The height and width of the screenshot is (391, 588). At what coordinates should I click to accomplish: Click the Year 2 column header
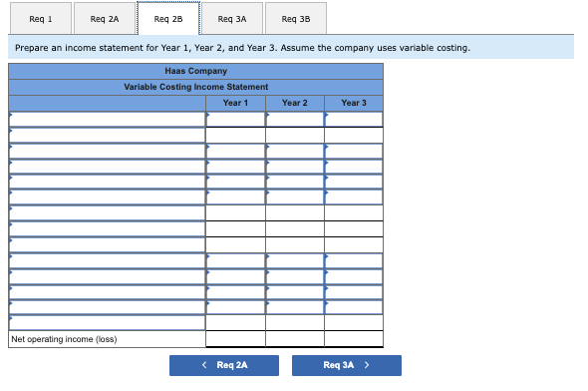pyautogui.click(x=295, y=103)
